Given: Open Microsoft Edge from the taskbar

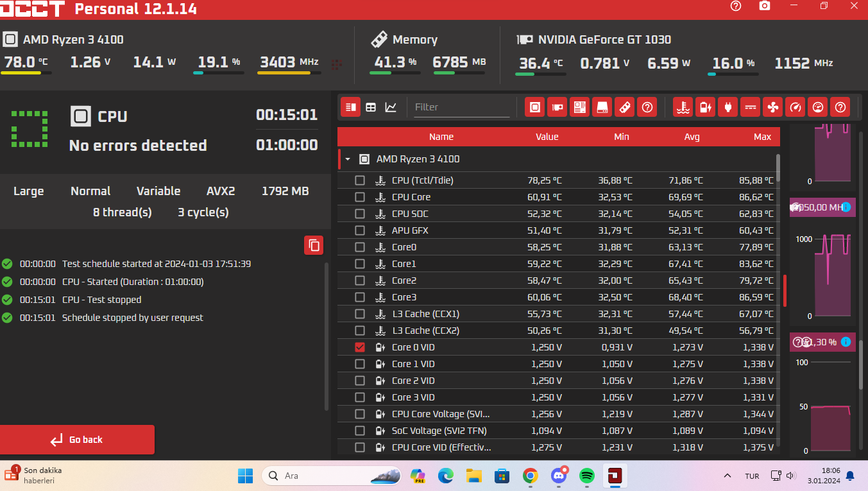Looking at the screenshot, I should pyautogui.click(x=446, y=476).
